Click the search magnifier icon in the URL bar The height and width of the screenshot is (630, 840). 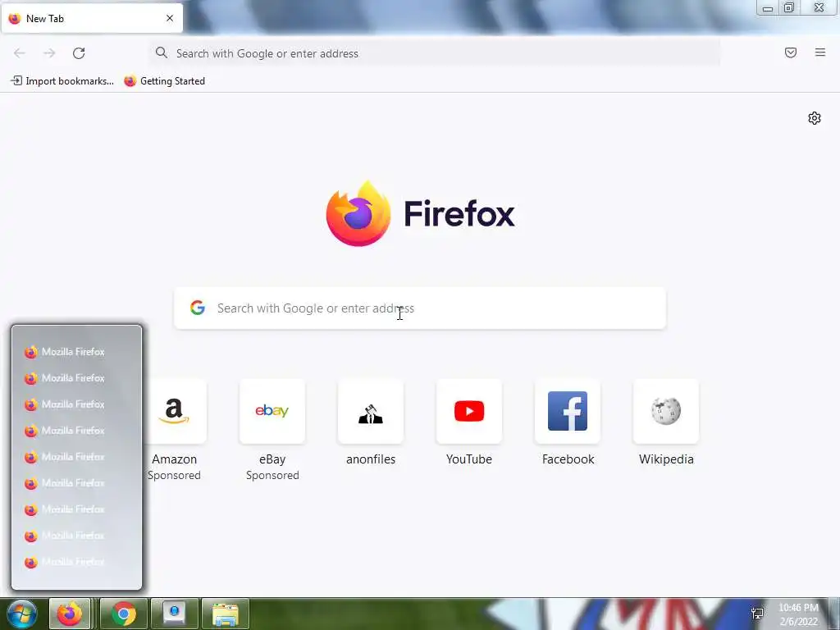coord(162,52)
